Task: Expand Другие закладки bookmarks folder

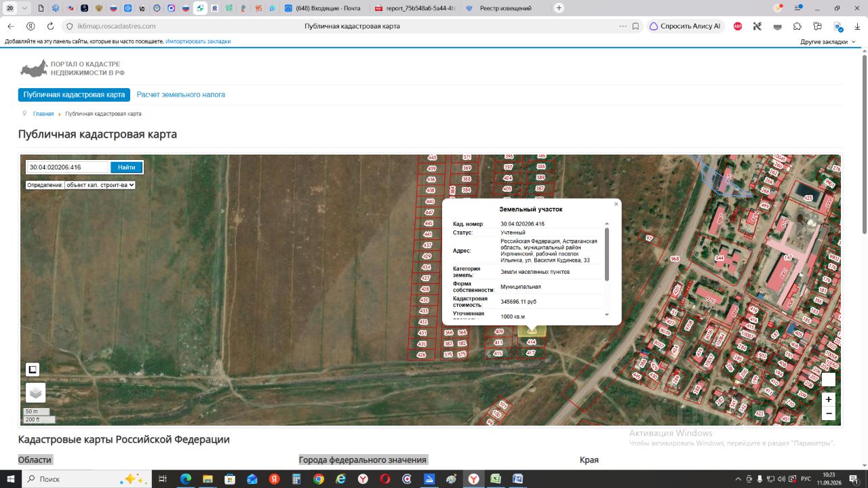Action: pos(828,41)
